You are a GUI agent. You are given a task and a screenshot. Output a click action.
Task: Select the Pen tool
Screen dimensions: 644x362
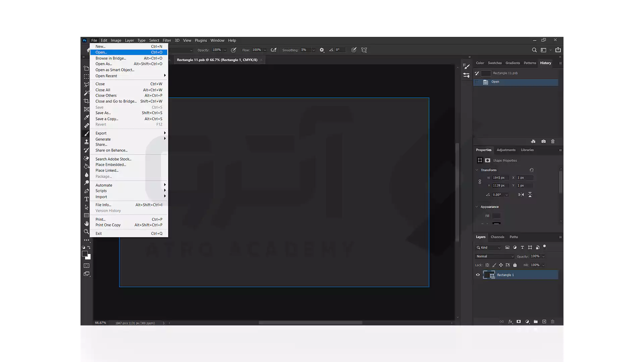click(x=87, y=191)
